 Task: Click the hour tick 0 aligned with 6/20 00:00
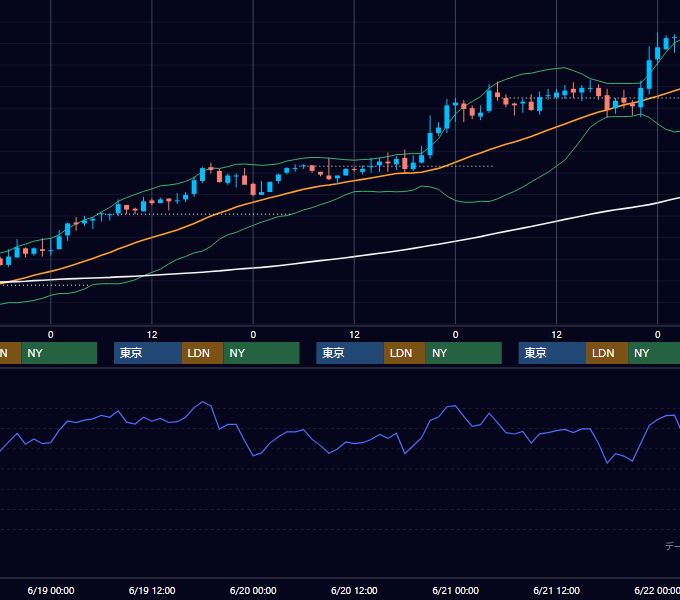(x=253, y=335)
